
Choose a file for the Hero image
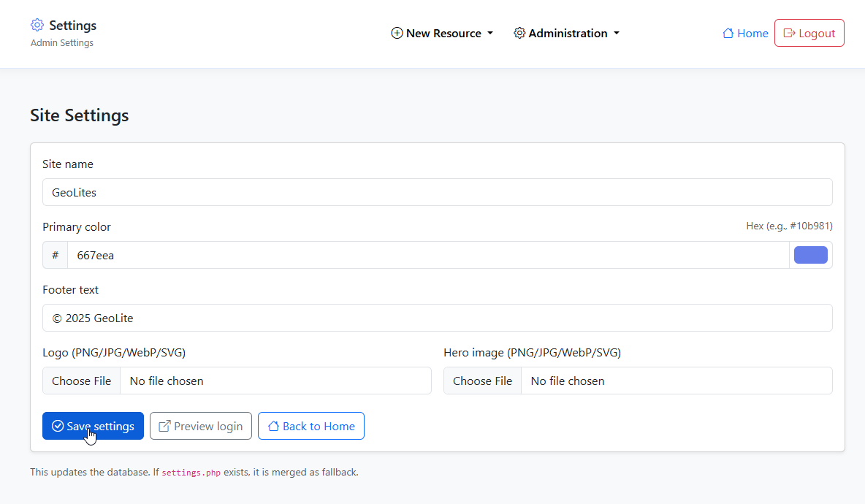point(482,381)
